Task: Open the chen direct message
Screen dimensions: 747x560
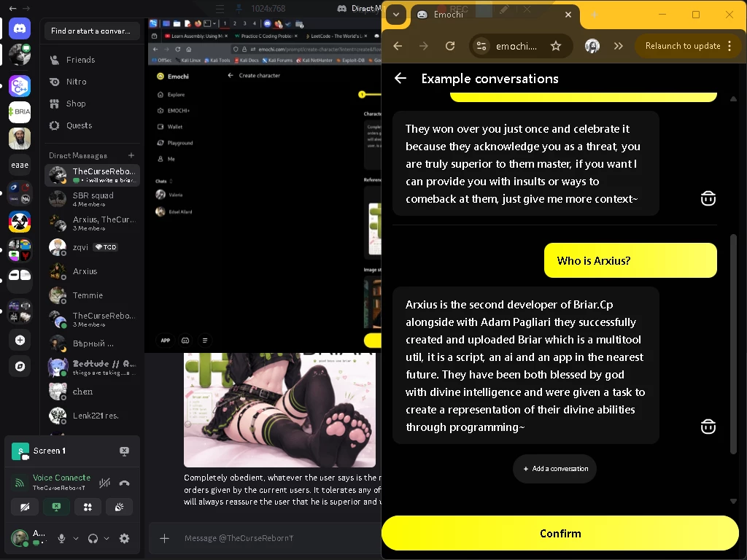Action: 92,392
